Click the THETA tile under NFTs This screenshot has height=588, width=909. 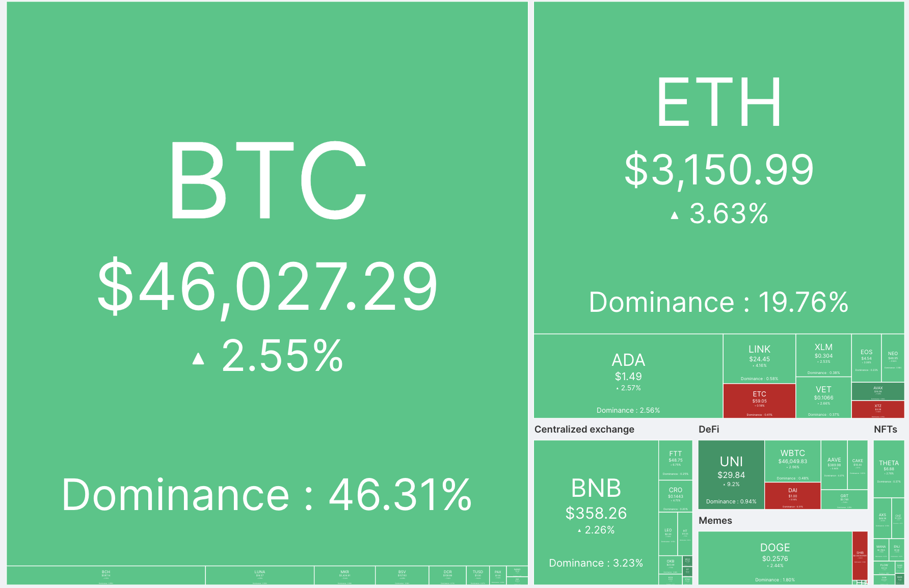point(889,469)
